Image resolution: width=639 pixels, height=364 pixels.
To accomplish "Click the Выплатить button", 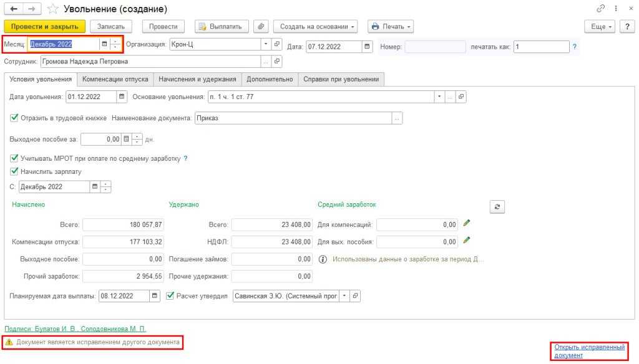I will click(222, 26).
